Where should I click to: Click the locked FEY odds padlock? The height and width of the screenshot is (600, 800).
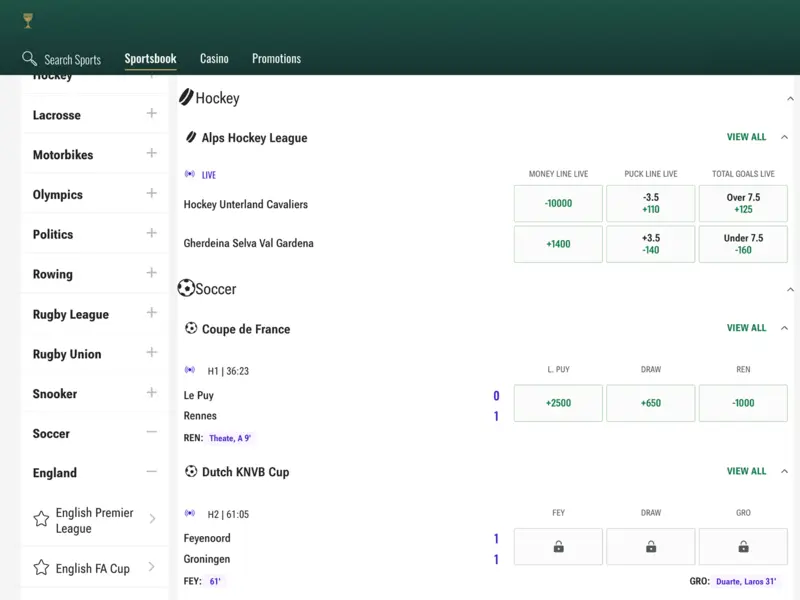point(558,547)
